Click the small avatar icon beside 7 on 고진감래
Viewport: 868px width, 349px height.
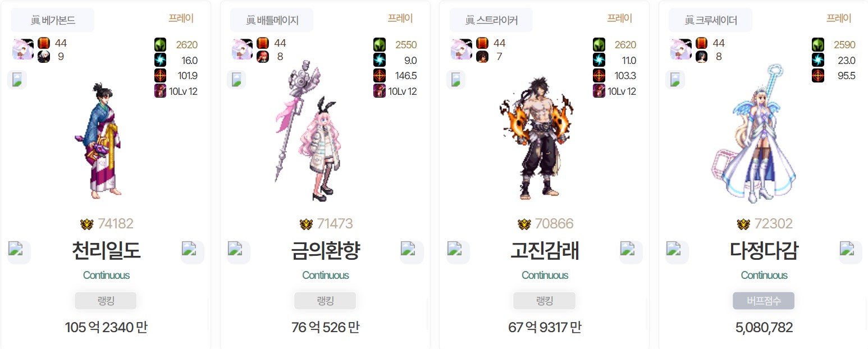tap(482, 57)
